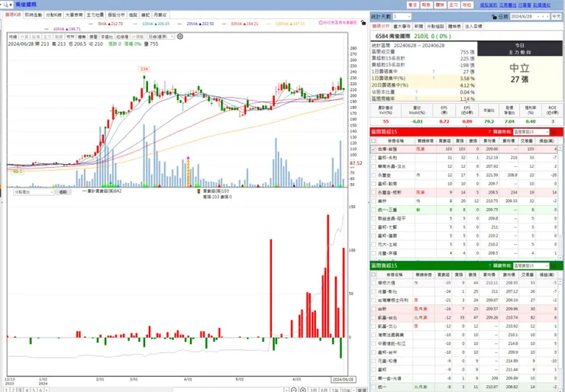This screenshot has height=392, width=565.
Task: Click help icon beside 1日籌碼集中 row
Action: 434,71
